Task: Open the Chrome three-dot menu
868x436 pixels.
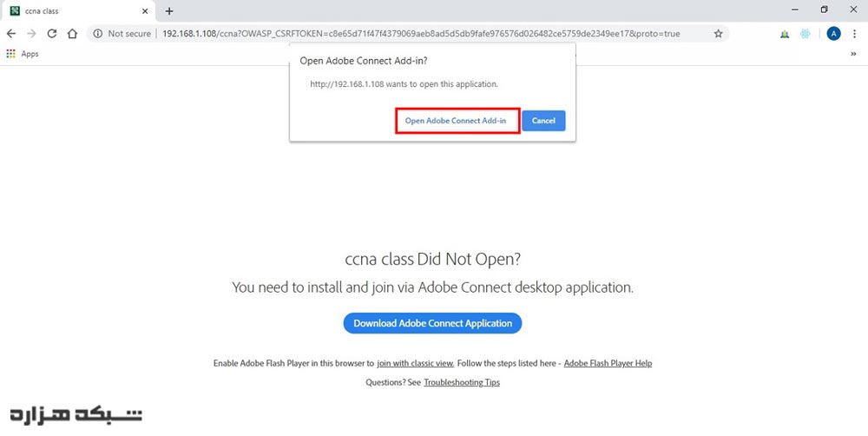Action: click(855, 34)
